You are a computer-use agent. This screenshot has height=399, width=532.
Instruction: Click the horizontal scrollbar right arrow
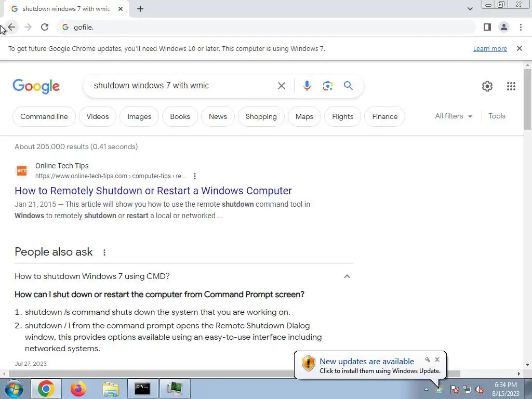click(x=519, y=374)
